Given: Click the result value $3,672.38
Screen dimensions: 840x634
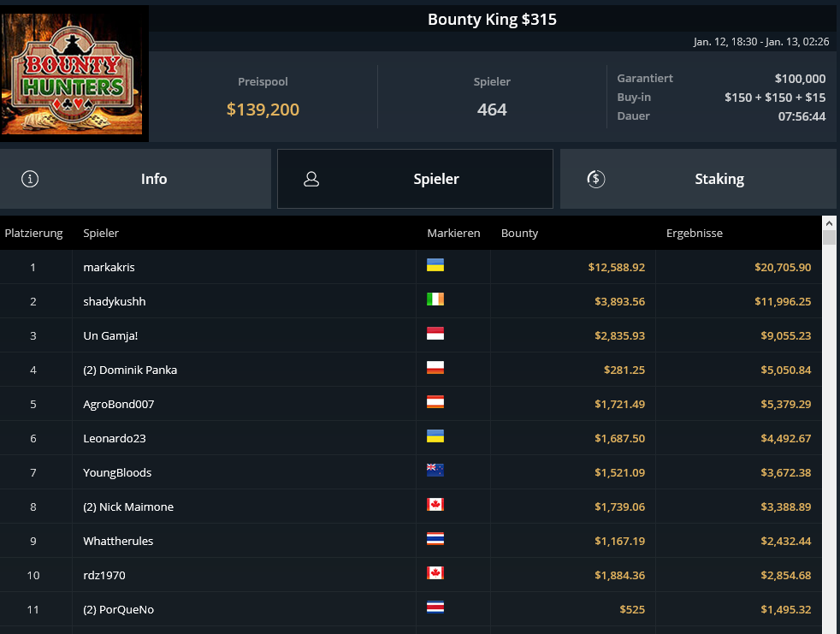Looking at the screenshot, I should pyautogui.click(x=786, y=472).
